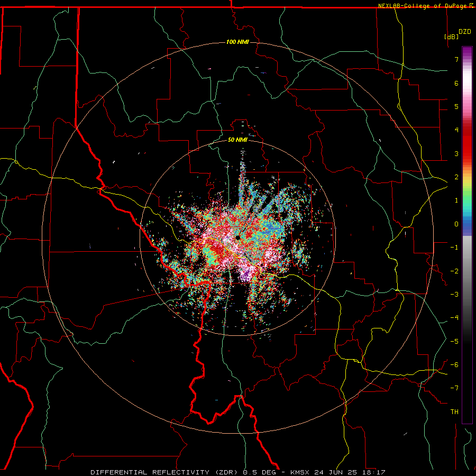This screenshot has height=476, width=476.
Task: Click the -5 tick label on the scale
Action: (x=454, y=341)
